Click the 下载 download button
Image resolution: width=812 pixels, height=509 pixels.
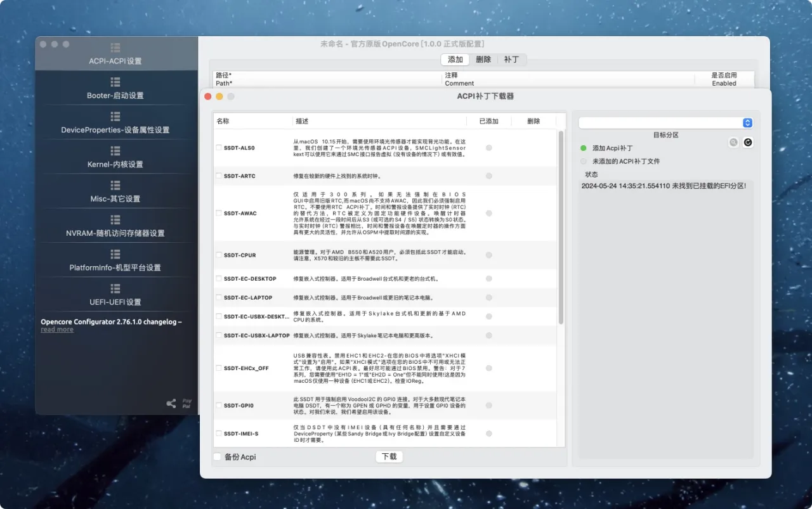[x=389, y=456]
